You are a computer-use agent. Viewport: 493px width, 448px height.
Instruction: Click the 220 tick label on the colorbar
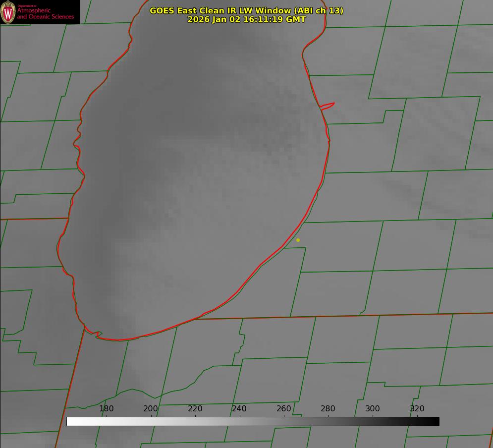tap(195, 408)
